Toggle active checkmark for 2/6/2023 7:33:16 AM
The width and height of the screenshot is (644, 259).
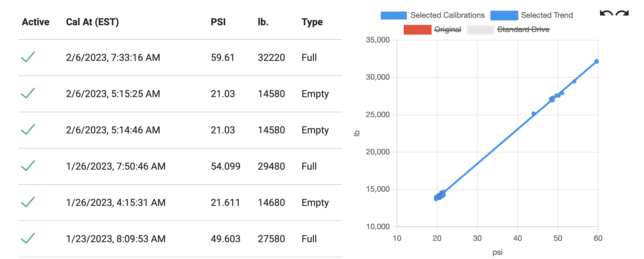point(28,57)
